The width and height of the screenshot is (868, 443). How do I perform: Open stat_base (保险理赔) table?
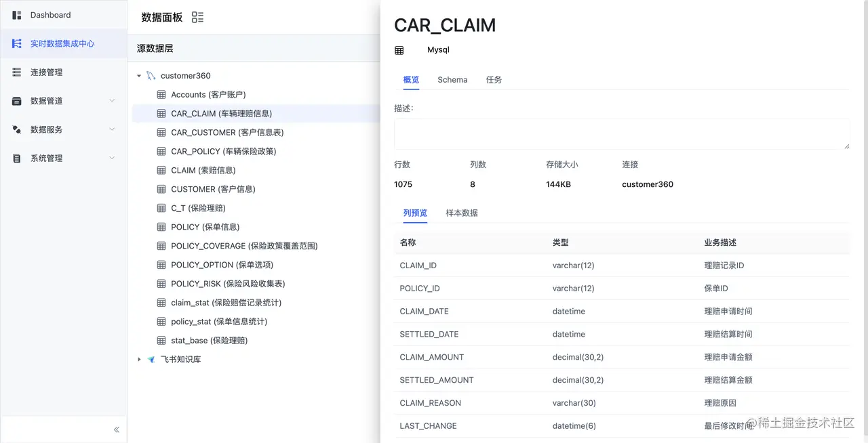click(x=209, y=341)
